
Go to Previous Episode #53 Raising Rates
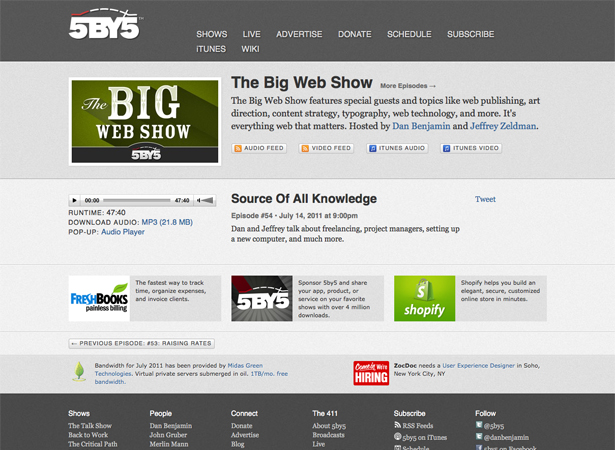pos(142,343)
